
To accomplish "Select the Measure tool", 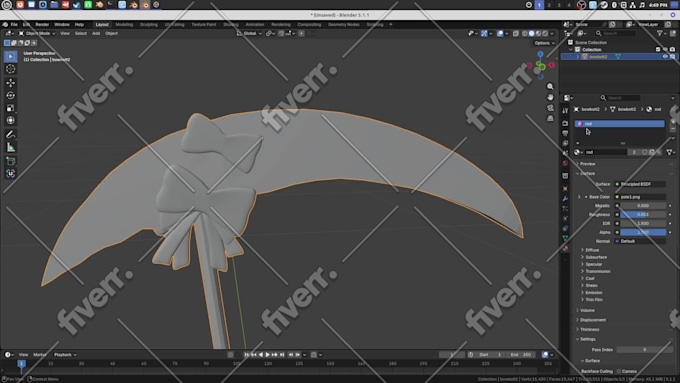I will pyautogui.click(x=11, y=147).
